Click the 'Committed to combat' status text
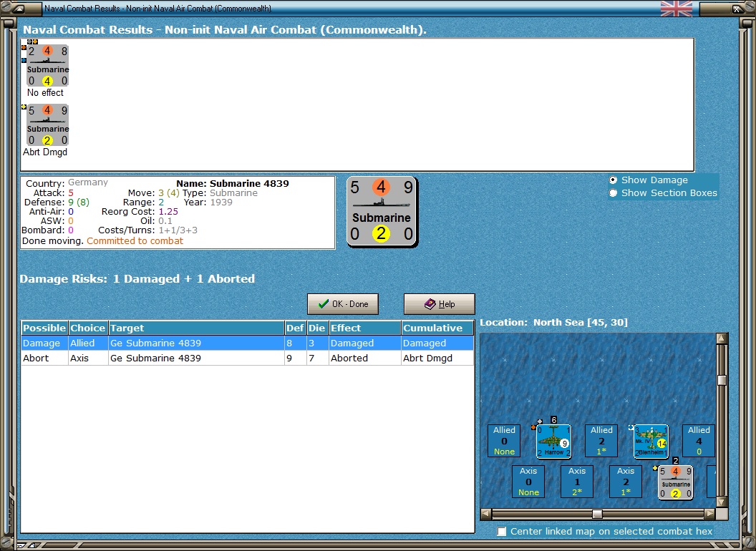Viewport: 756px width, 551px height. [135, 240]
